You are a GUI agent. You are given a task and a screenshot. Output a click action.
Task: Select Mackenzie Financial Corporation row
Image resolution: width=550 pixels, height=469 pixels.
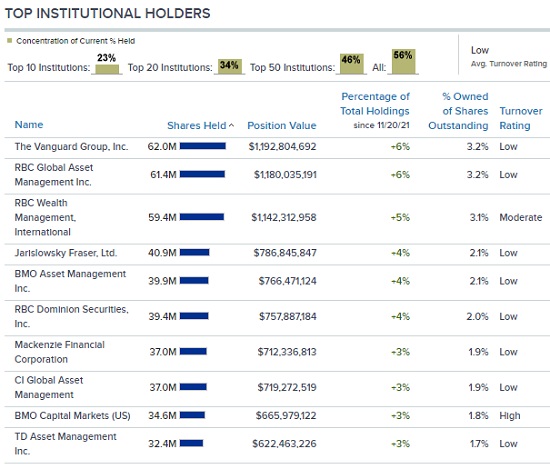(277, 352)
